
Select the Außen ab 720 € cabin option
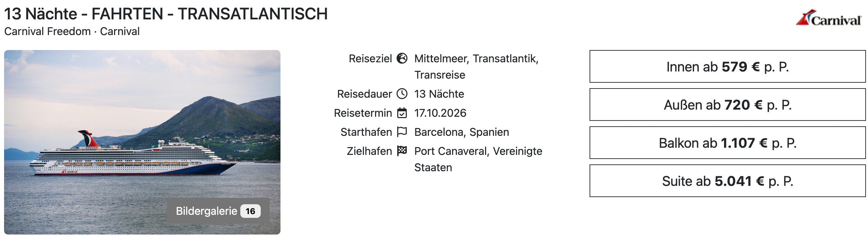727,105
